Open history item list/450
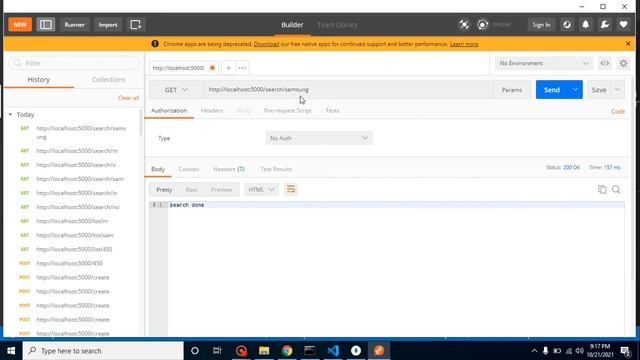Screen dimensions: 640x360 pos(73,249)
